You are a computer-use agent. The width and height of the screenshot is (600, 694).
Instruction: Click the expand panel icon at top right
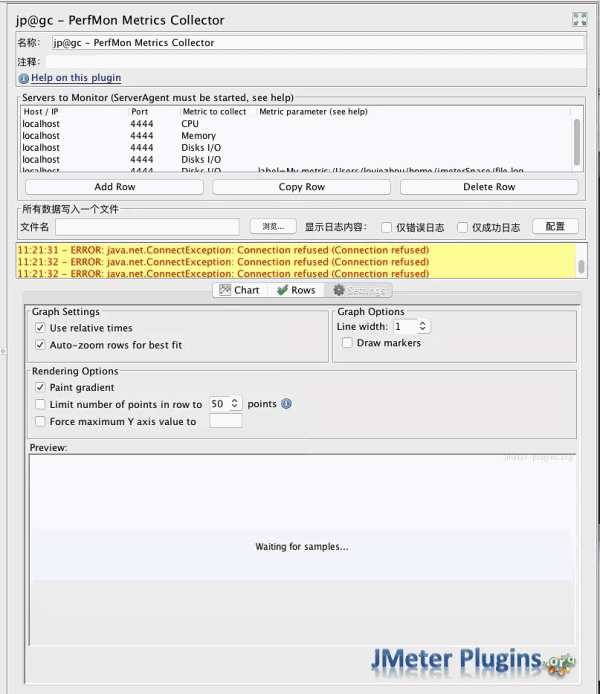(579, 19)
